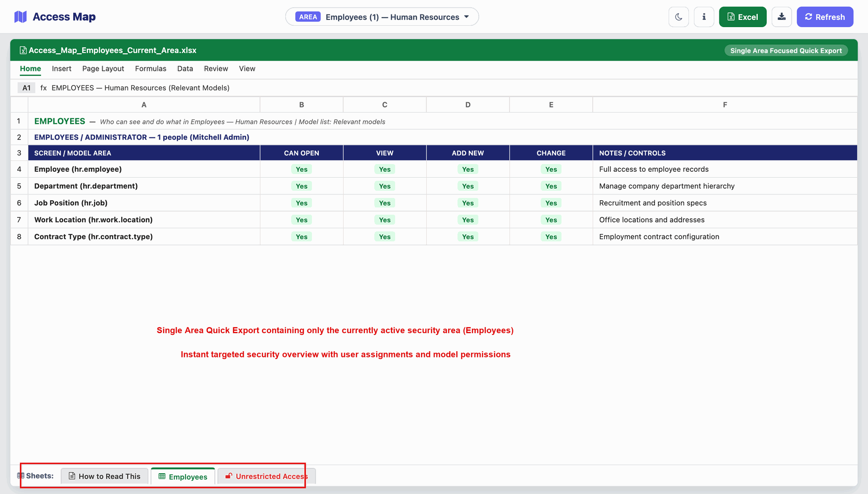Click the A1 cell reference box

tap(27, 88)
